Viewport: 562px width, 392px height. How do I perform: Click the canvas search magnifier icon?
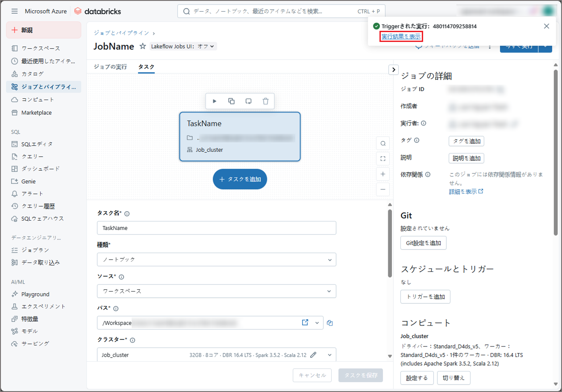[x=383, y=143]
